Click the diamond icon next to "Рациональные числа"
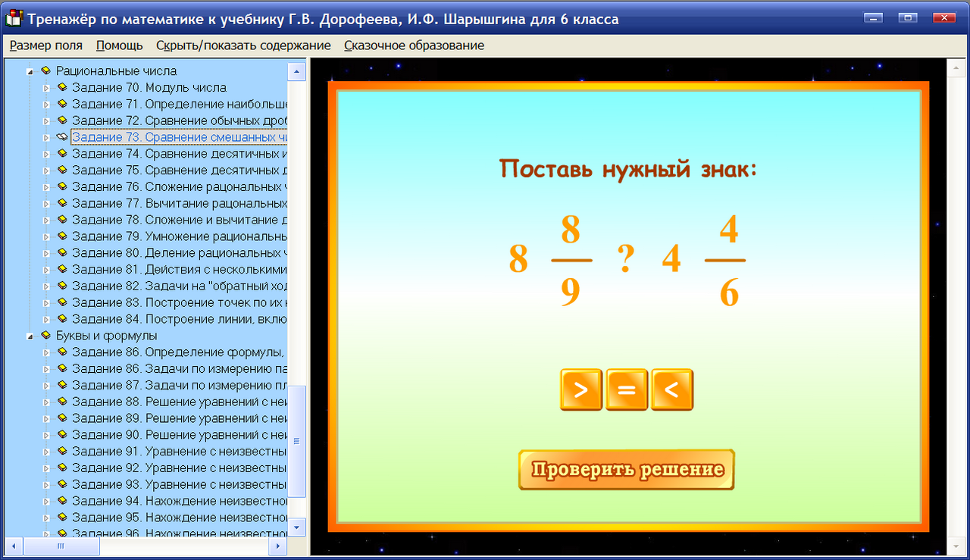Viewport: 970px width, 560px height. tap(45, 70)
